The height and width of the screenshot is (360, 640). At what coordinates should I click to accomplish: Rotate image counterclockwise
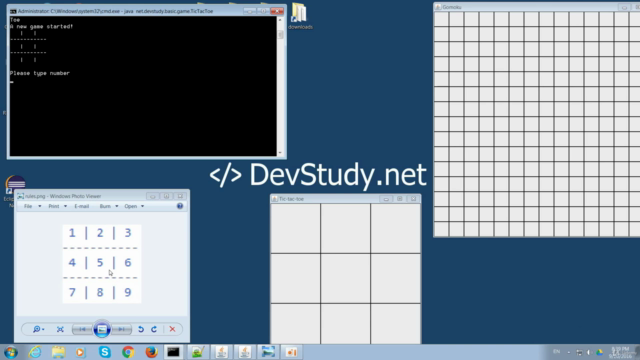pyautogui.click(x=141, y=329)
